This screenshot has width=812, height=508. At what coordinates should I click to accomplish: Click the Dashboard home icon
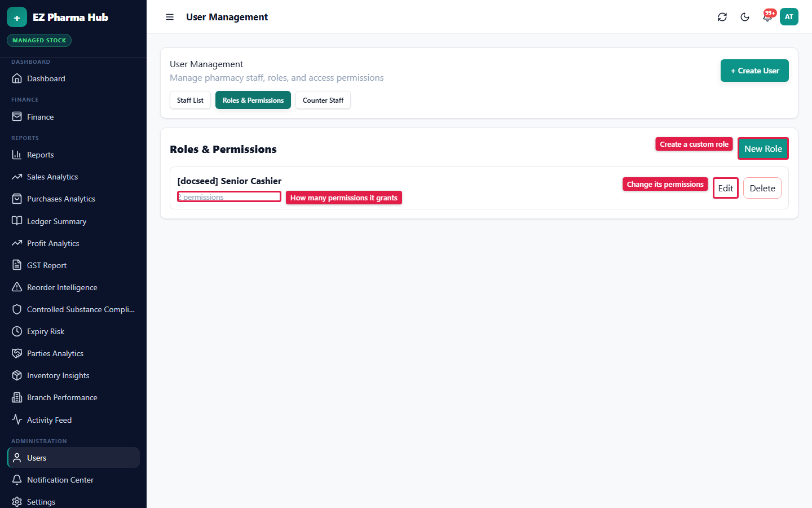point(17,78)
